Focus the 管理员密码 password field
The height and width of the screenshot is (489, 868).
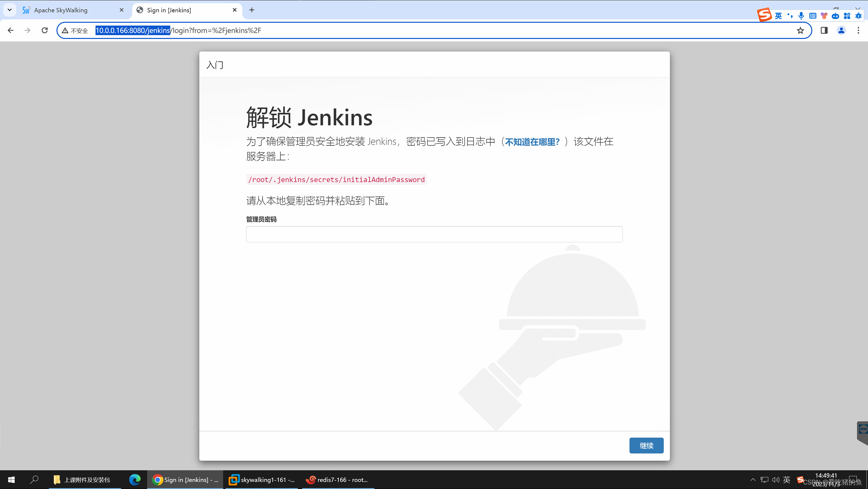pos(434,234)
